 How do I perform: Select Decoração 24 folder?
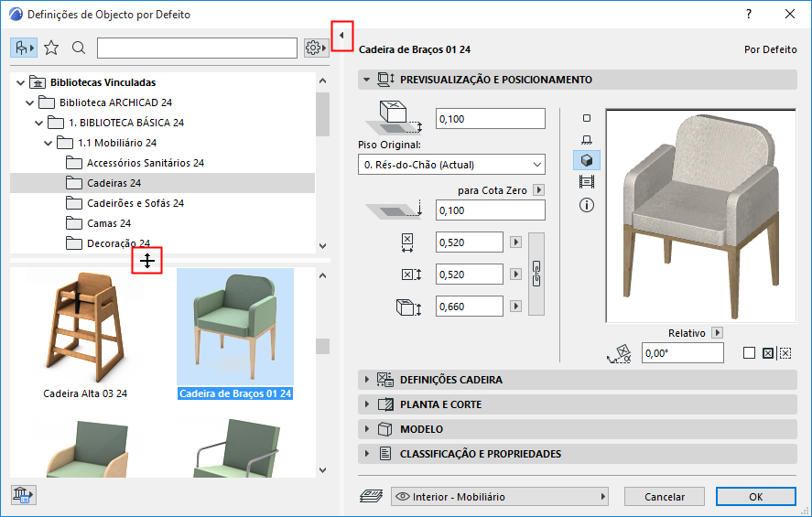pos(108,243)
